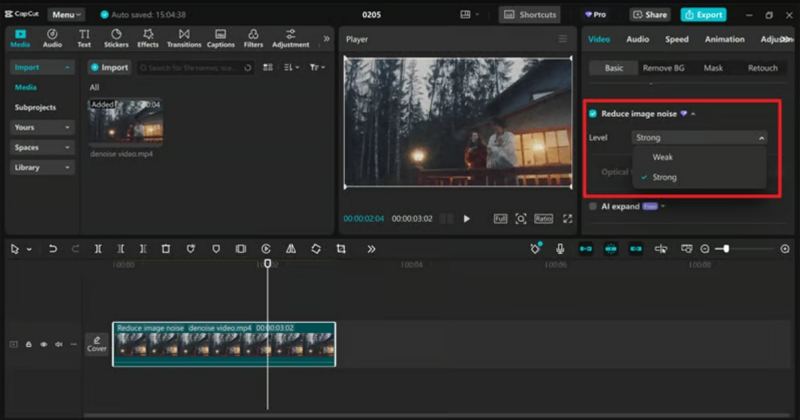800x420 pixels.
Task: Click the player Ratio button
Action: (x=543, y=218)
